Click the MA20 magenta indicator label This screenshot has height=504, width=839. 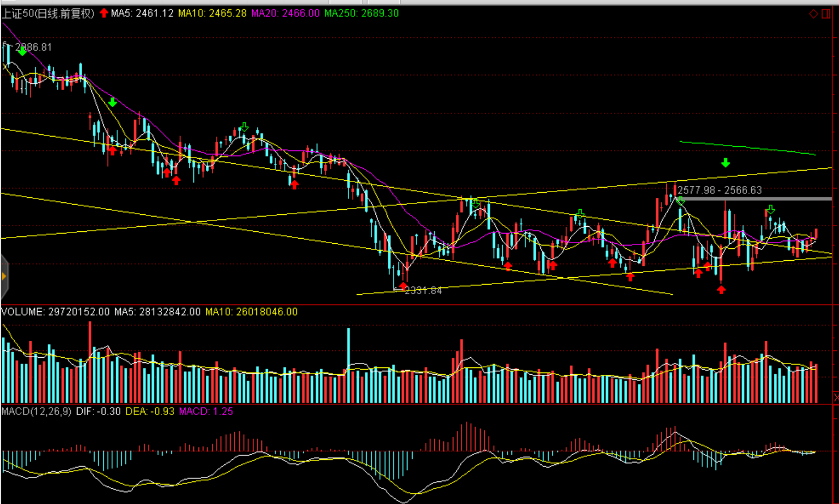click(286, 13)
